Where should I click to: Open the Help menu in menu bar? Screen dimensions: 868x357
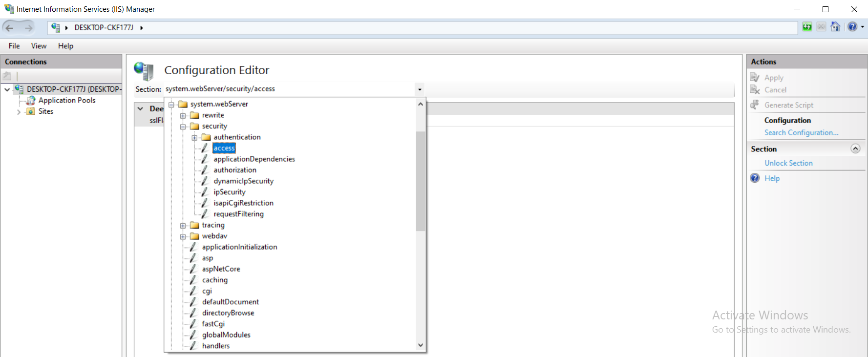point(65,46)
